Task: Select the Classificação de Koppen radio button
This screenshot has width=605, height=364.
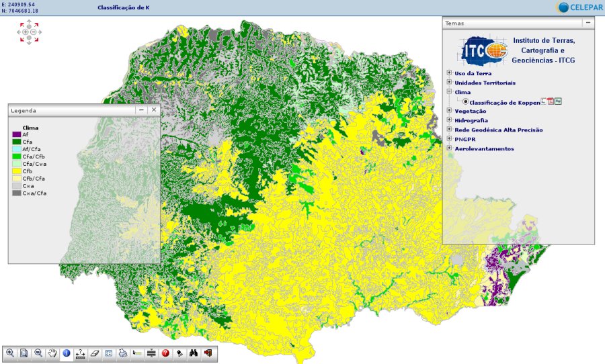Action: [465, 102]
